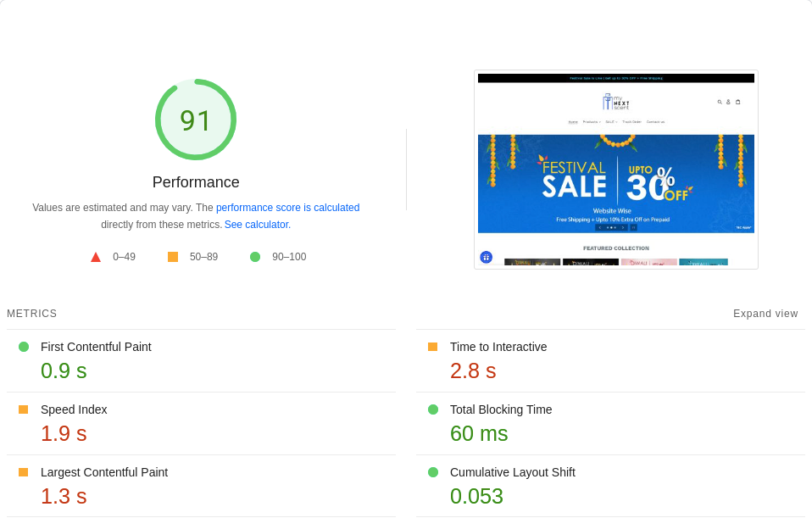Open the website screenshot thumbnail
This screenshot has width=812, height=518.
(x=615, y=170)
